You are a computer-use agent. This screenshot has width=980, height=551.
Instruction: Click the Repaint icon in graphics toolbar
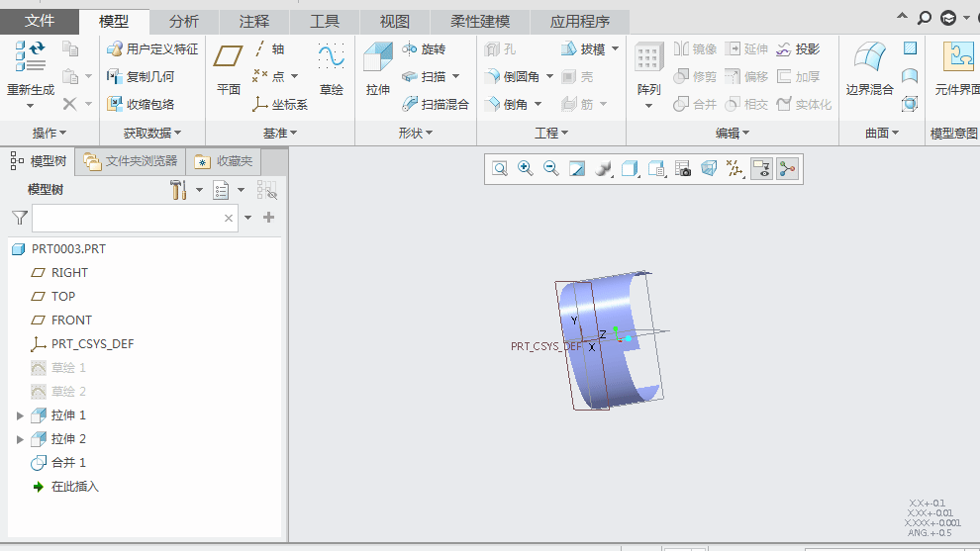(577, 169)
